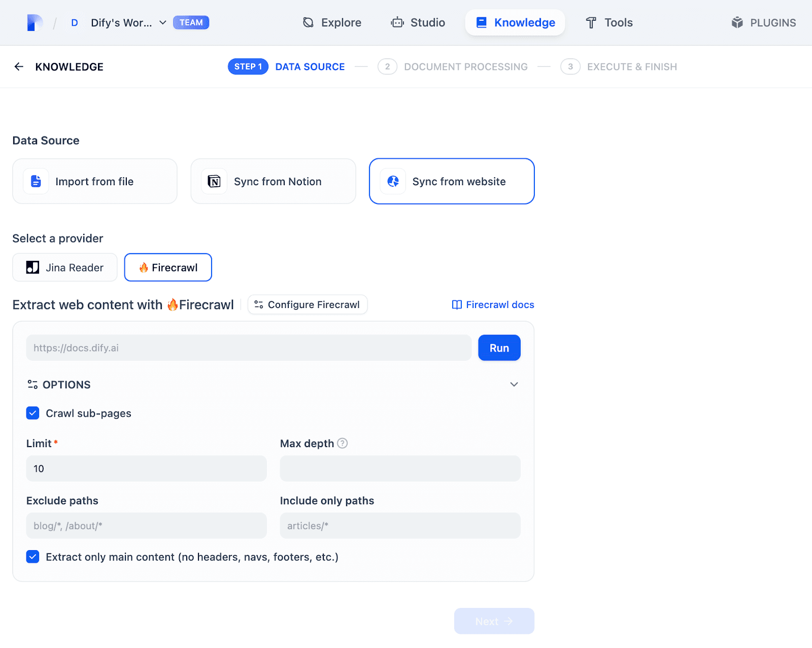
Task: Uncheck the Crawl sub-pages checkbox
Action: tap(33, 413)
